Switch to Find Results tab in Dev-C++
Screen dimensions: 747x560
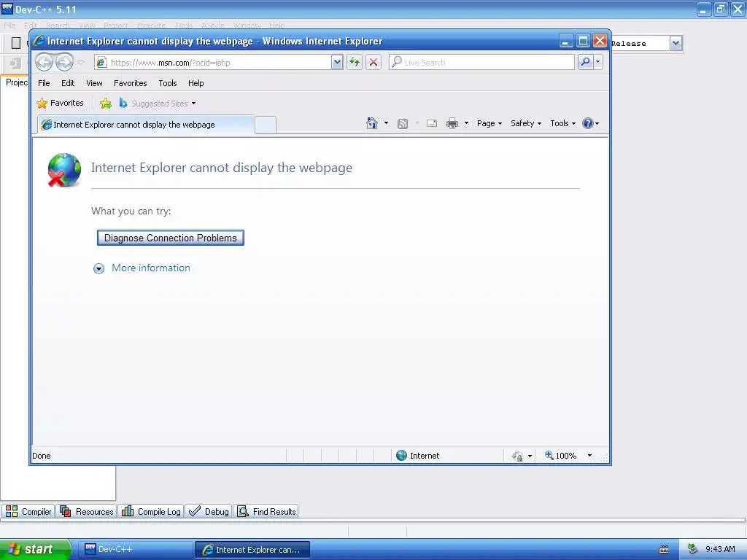pyautogui.click(x=266, y=511)
